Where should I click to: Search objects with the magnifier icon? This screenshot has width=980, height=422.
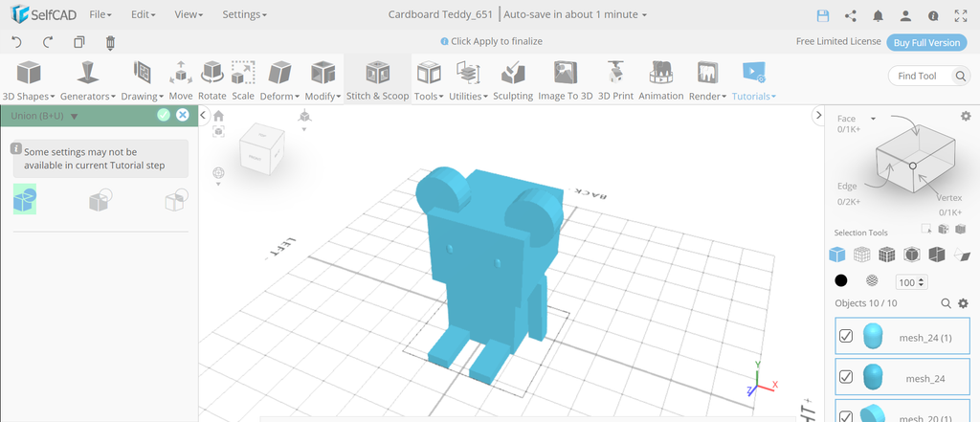[947, 303]
